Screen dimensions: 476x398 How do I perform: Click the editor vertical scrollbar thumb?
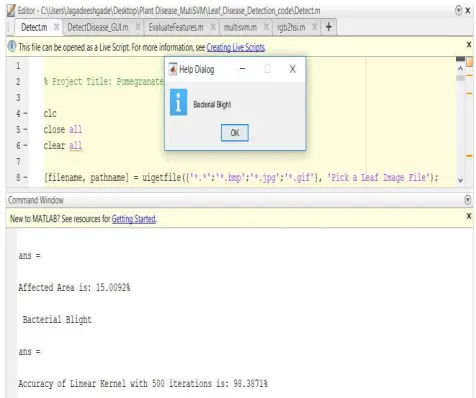460,78
